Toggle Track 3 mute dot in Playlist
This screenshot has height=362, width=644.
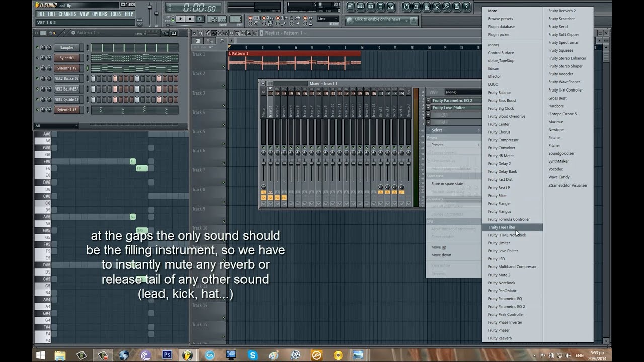coord(224,106)
